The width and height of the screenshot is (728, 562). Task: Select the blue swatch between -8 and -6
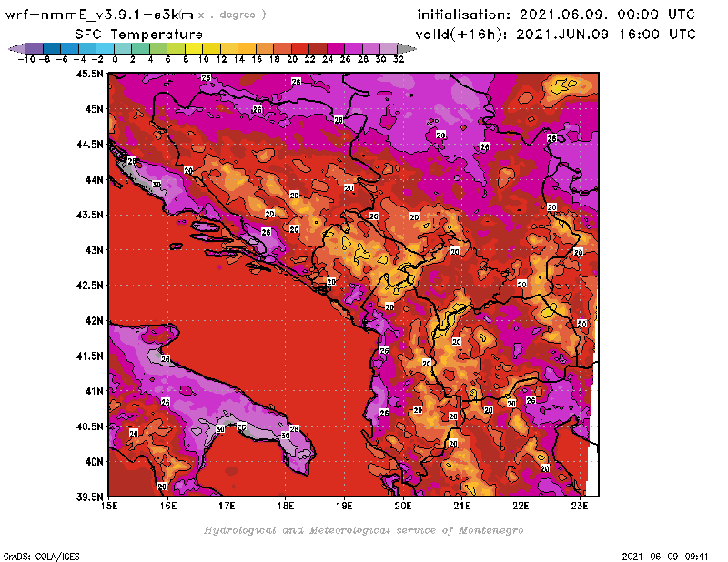(52, 48)
